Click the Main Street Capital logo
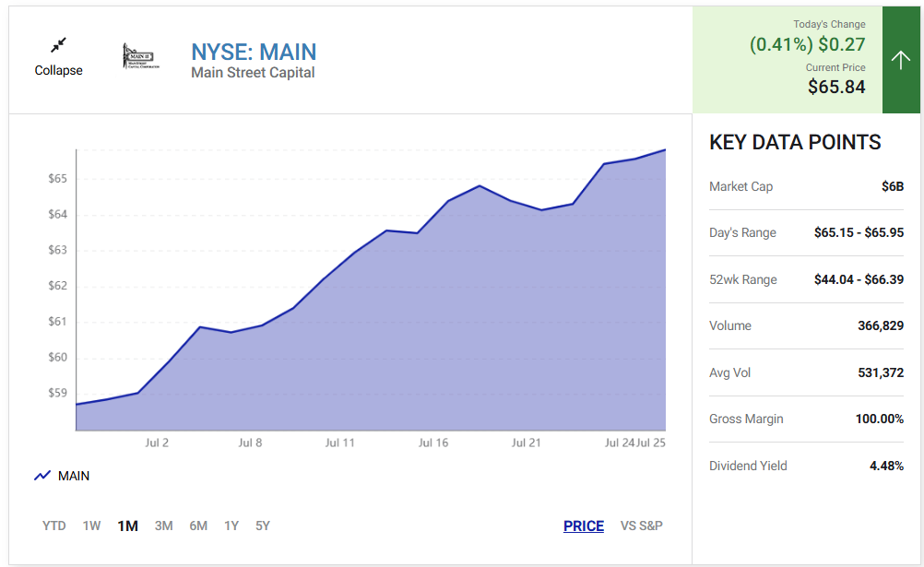924x567 pixels. [141, 56]
